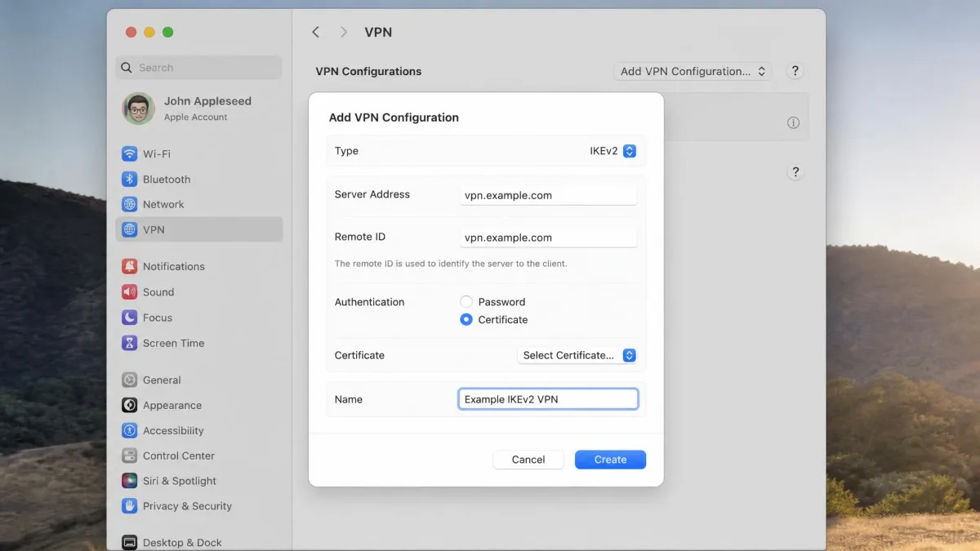980x551 pixels.
Task: Click the General gear icon
Action: pyautogui.click(x=129, y=380)
